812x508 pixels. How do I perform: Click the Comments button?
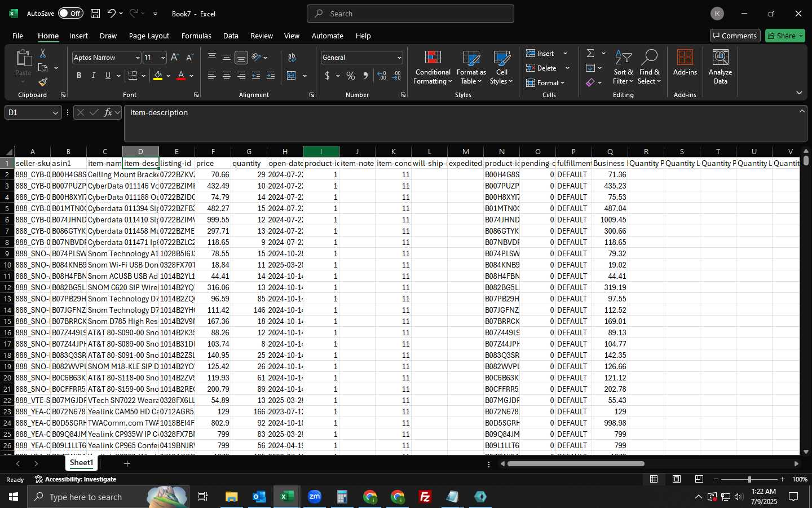(x=735, y=36)
